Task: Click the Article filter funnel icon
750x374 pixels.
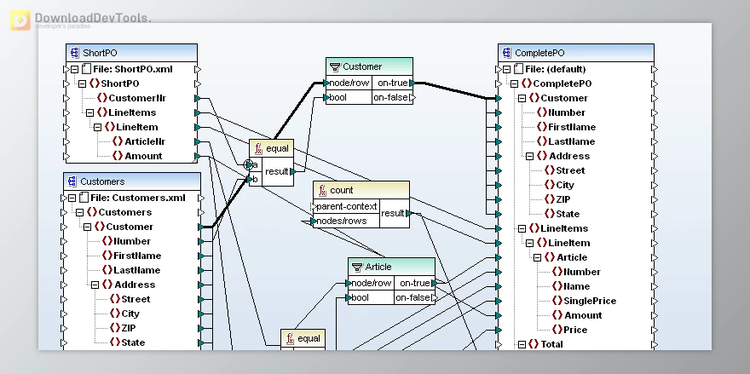Action: [x=357, y=267]
